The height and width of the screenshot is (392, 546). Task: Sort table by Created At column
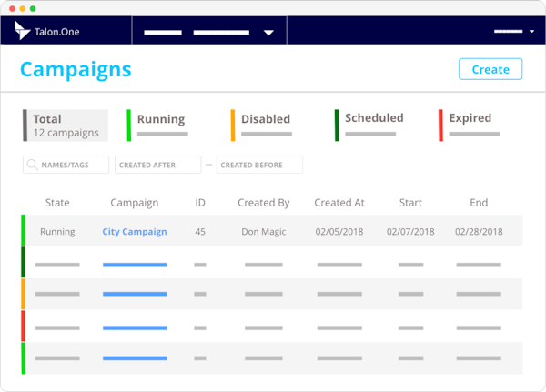[339, 203]
